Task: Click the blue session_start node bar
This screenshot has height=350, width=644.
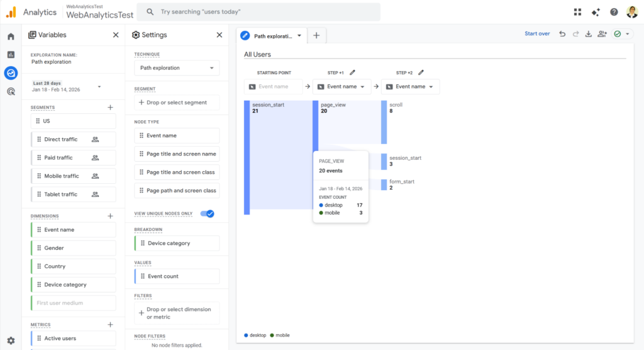Action: 247,157
